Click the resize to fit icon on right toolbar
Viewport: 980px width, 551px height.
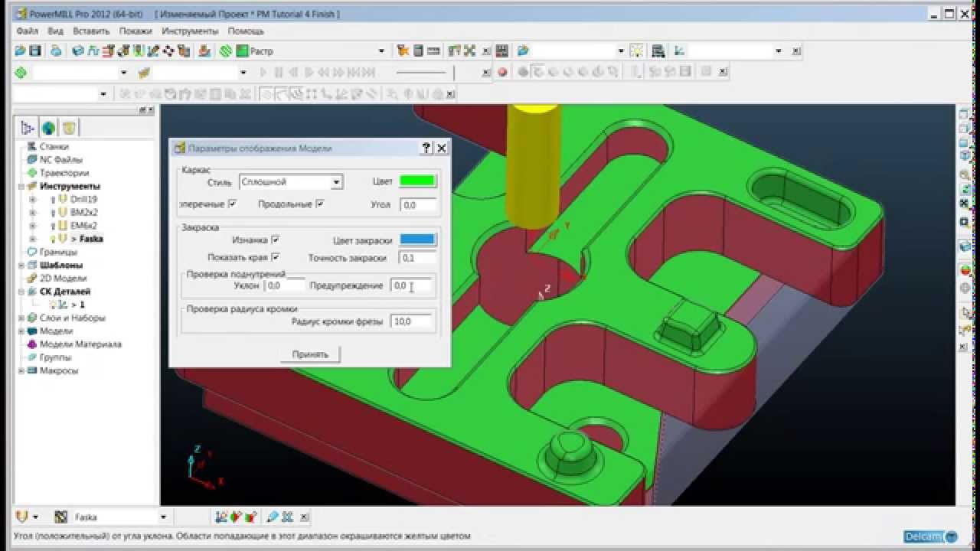(965, 203)
